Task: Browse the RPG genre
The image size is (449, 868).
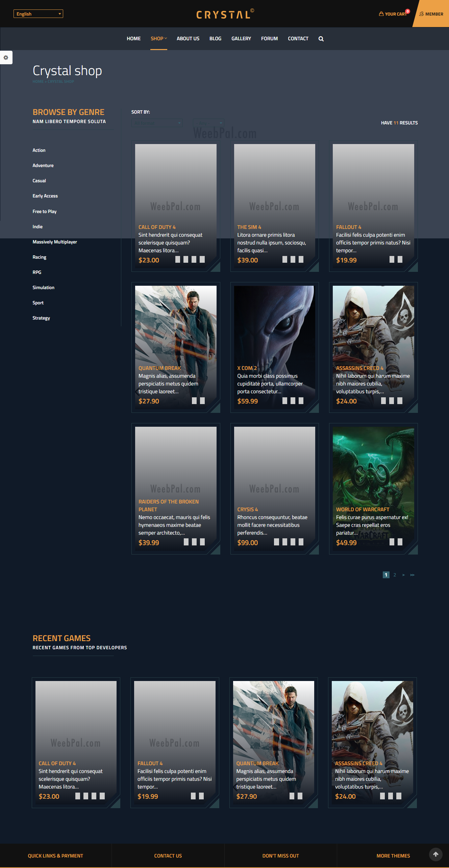Action: point(37,272)
